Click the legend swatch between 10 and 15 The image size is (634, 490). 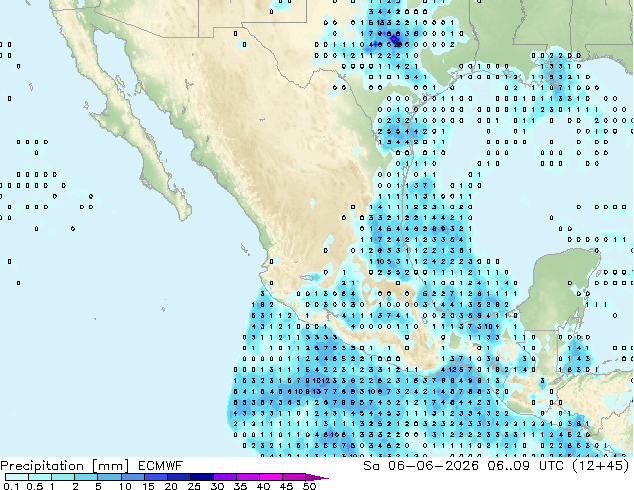(x=132, y=477)
